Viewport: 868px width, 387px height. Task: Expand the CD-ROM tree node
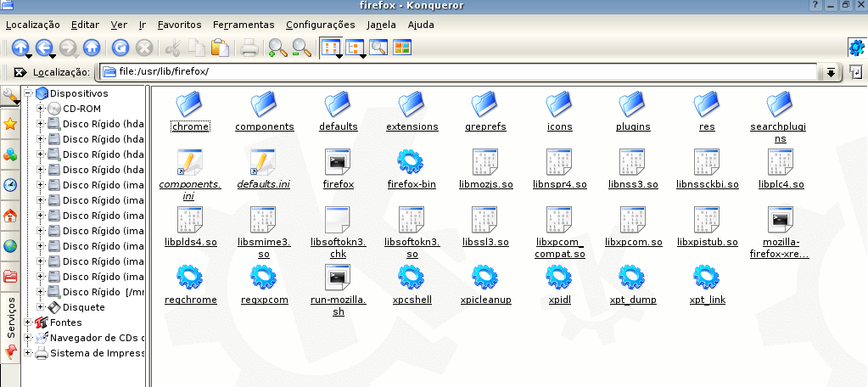pos(41,109)
